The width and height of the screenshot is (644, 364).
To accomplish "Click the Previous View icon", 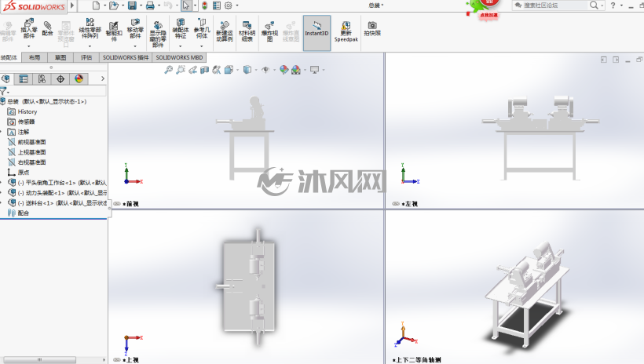I will click(192, 70).
